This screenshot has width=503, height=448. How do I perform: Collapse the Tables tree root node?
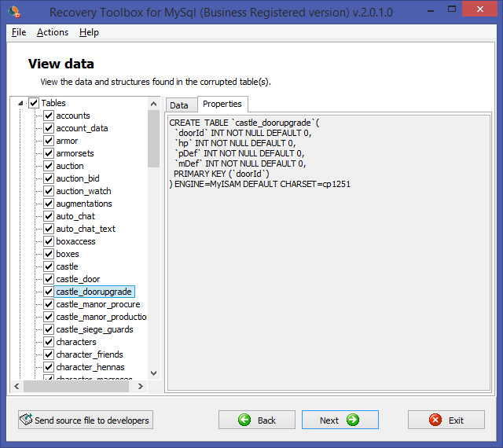click(x=20, y=103)
